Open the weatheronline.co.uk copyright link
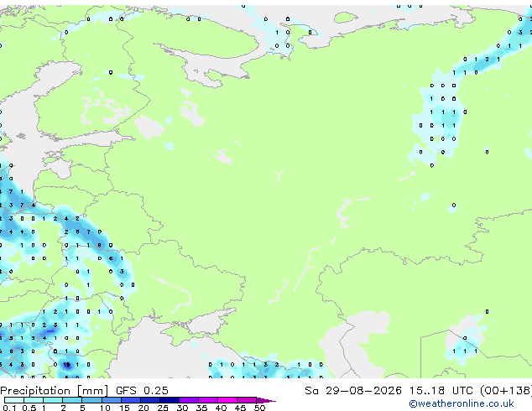Screen dimensions: 532x411 pyautogui.click(x=462, y=403)
